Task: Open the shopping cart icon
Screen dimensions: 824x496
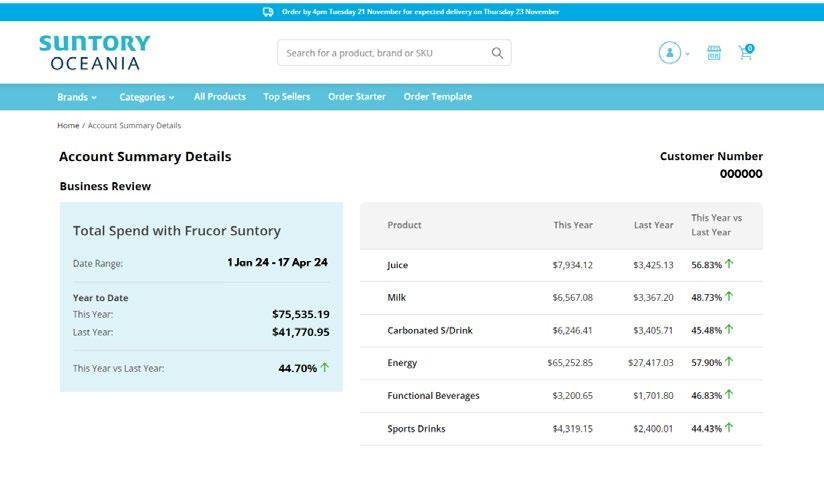Action: (x=746, y=51)
